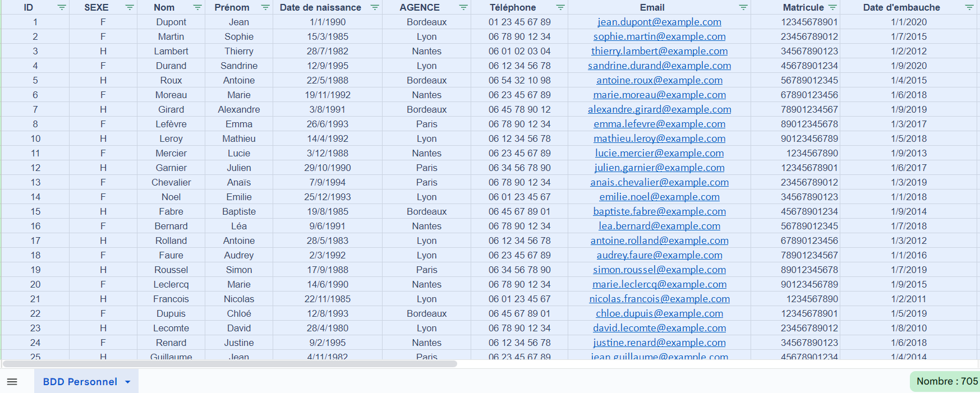Screen dimensions: 980x393
Task: Open the all sheets hamburger menu
Action: pos(12,382)
